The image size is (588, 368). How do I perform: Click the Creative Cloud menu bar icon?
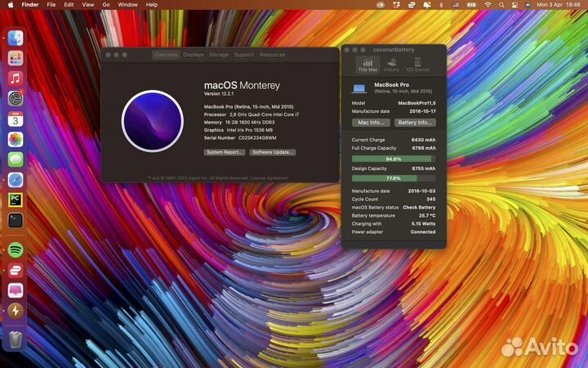(381, 5)
